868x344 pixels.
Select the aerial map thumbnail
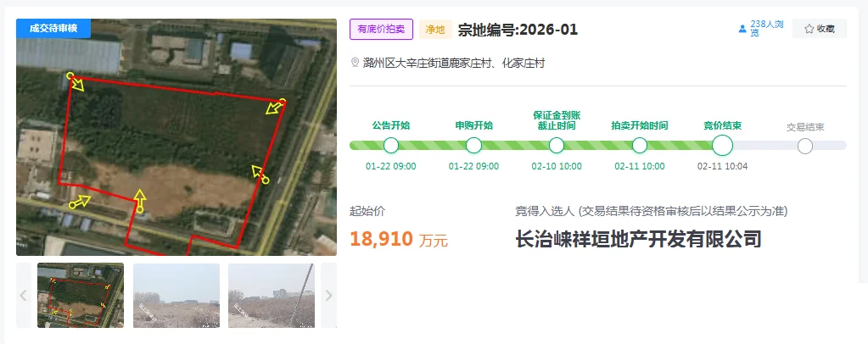coord(81,296)
